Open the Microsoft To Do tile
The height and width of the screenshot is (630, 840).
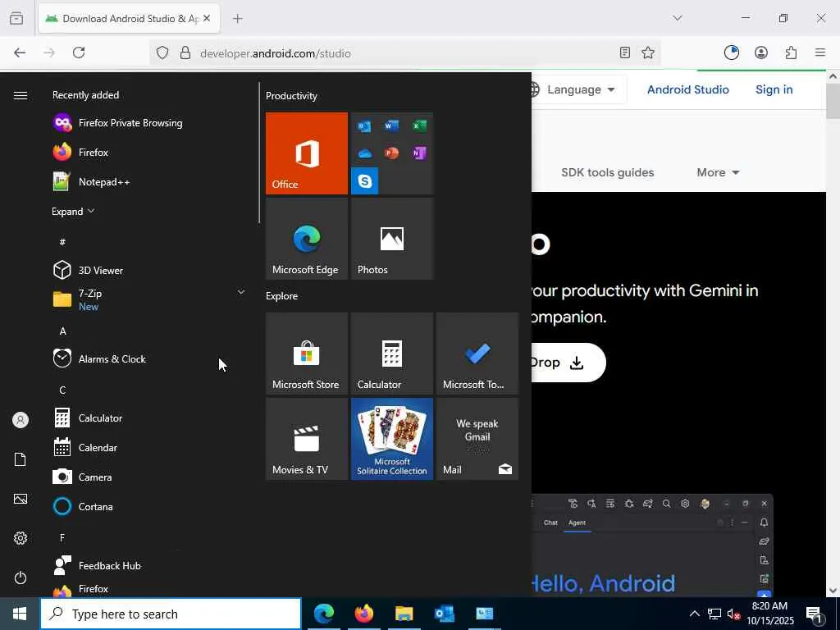[x=477, y=354]
